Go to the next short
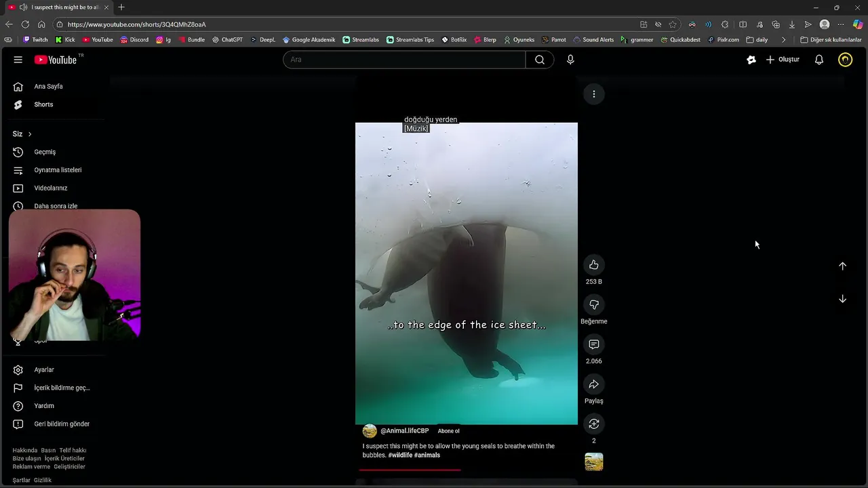The width and height of the screenshot is (868, 488). click(x=842, y=299)
